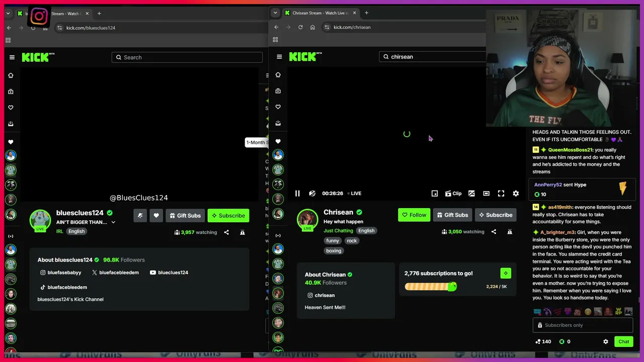The image size is (644, 362).
Task: Open blueclues124 YouTube link
Action: click(169, 273)
